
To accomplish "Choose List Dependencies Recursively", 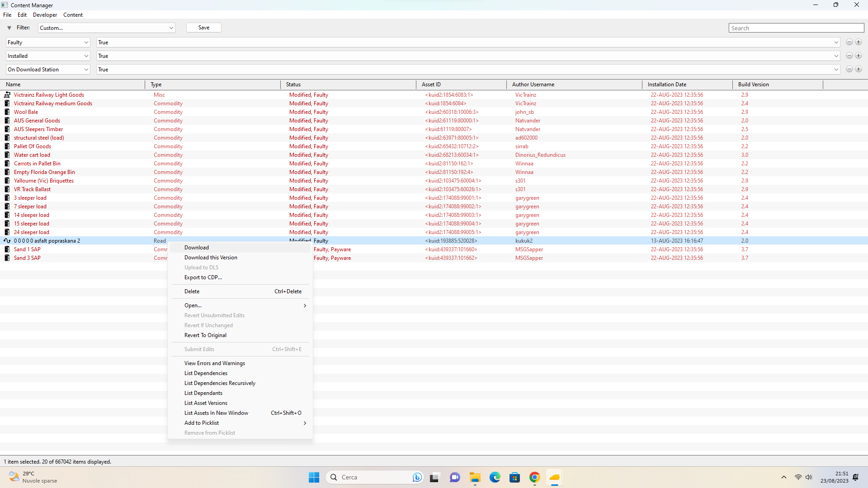I will [240, 383].
